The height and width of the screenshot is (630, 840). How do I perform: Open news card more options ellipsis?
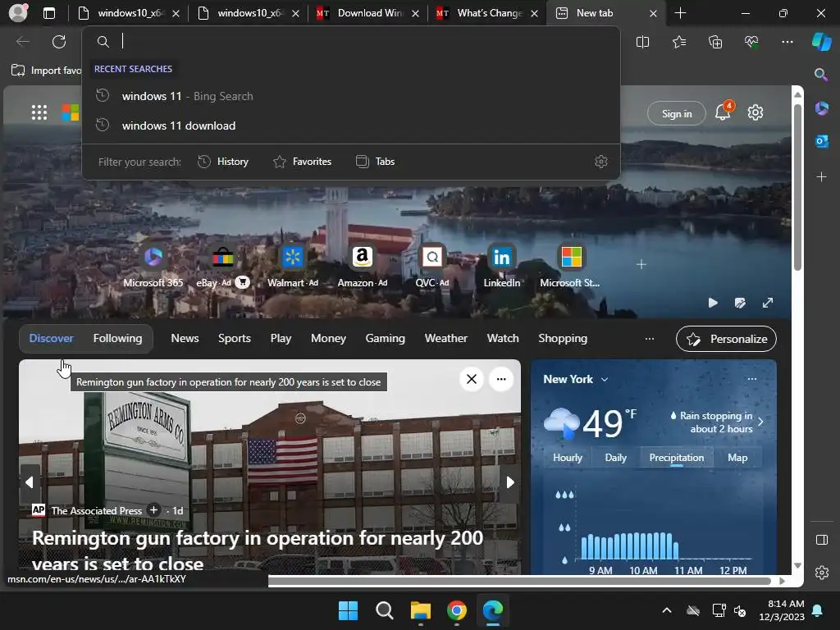[x=501, y=379]
